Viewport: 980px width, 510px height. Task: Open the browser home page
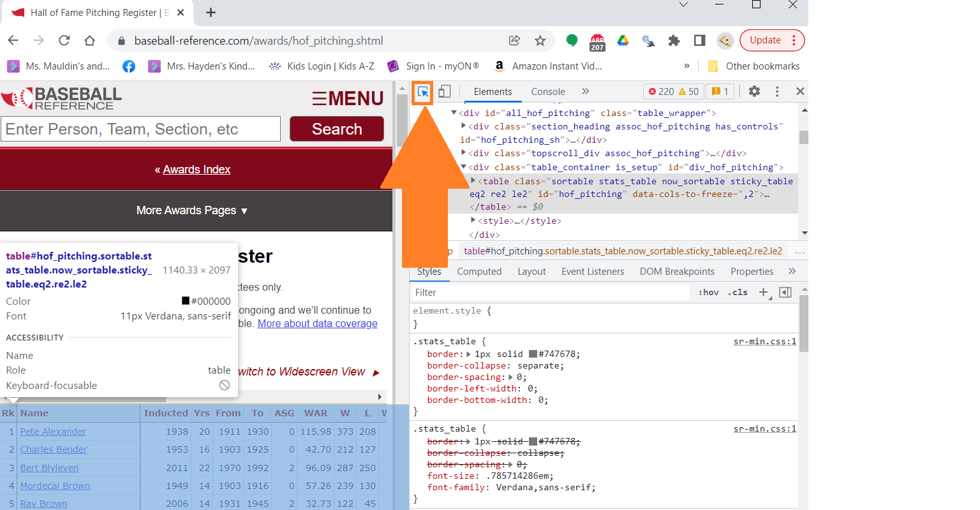pos(90,40)
